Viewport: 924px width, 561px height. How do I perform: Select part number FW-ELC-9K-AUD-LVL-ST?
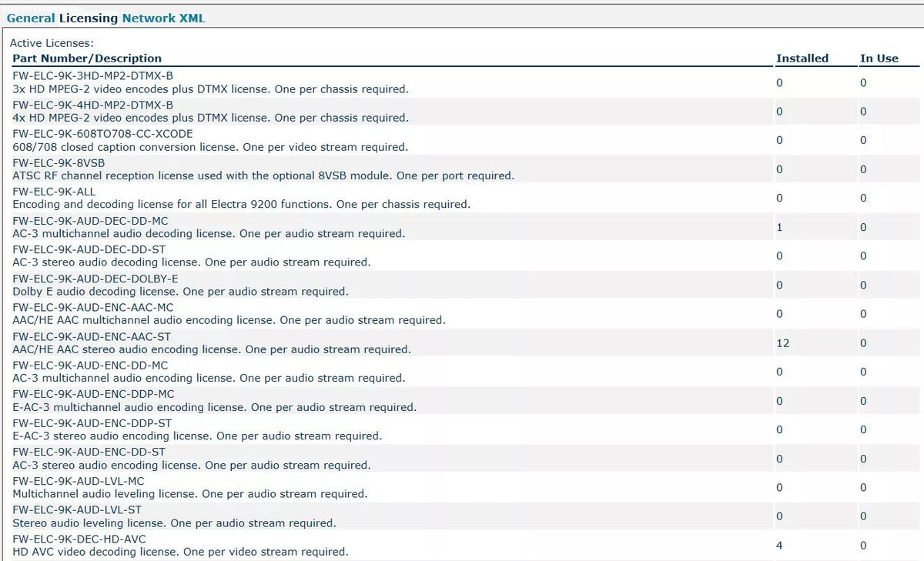(77, 509)
